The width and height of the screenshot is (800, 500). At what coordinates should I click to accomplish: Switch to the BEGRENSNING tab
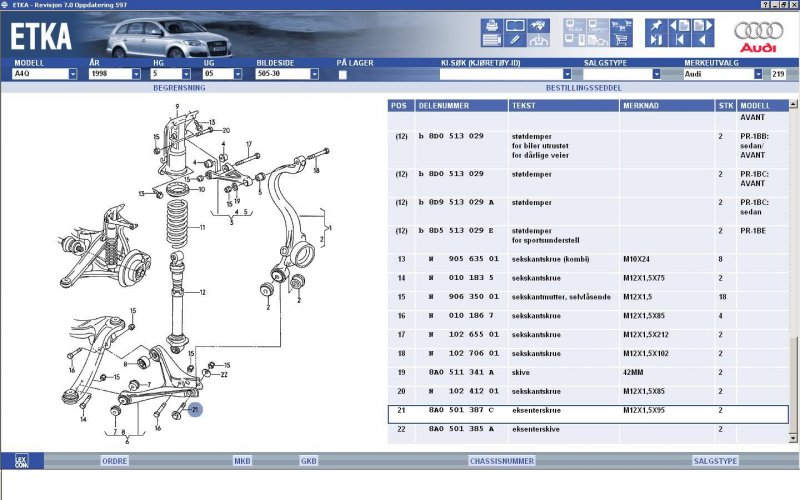pyautogui.click(x=178, y=87)
